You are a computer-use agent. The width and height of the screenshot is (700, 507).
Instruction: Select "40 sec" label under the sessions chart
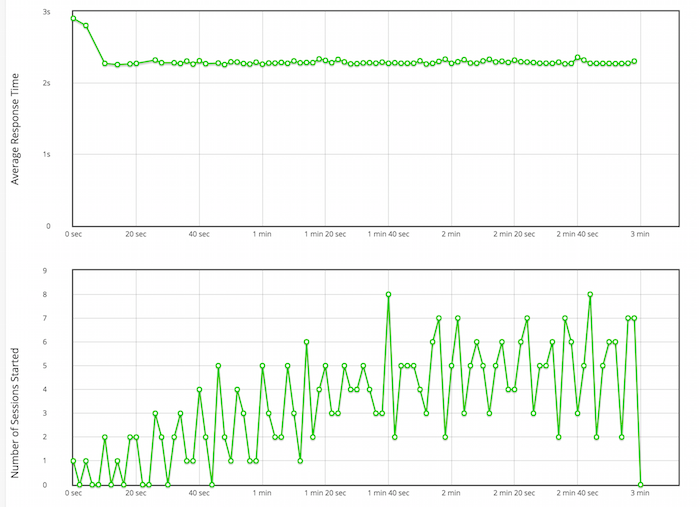pyautogui.click(x=199, y=493)
